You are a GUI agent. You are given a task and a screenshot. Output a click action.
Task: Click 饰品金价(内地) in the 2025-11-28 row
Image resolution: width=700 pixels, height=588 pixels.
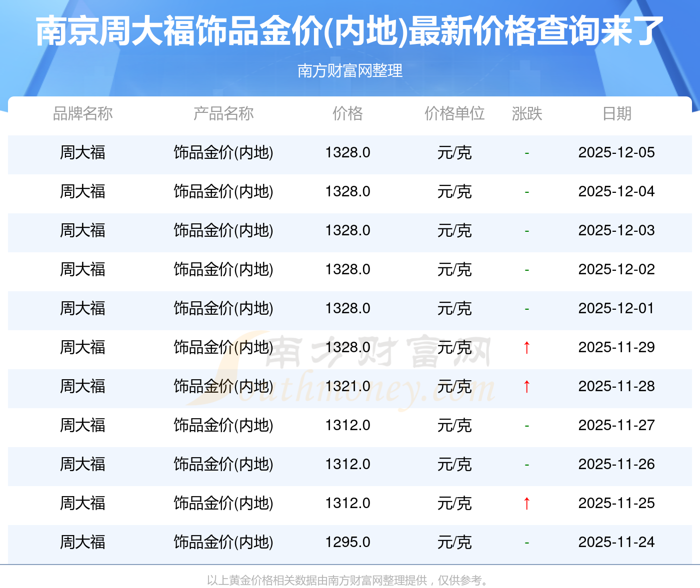click(223, 386)
